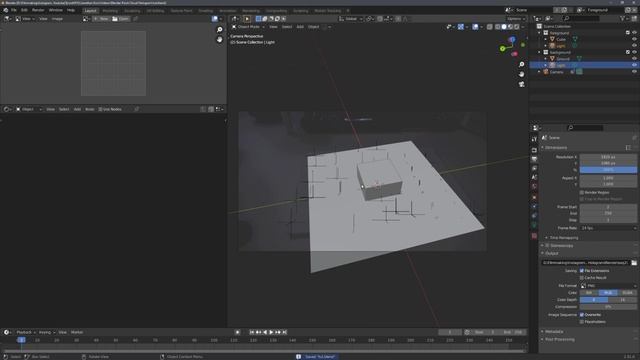Hide the Ground object with eye icon
The height and width of the screenshot is (360, 640).
click(634, 59)
